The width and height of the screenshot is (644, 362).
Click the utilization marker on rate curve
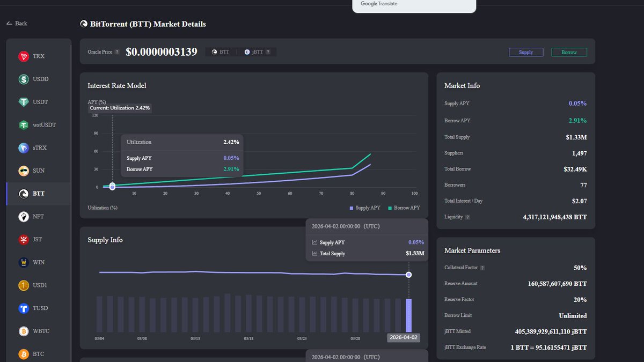coord(112,187)
